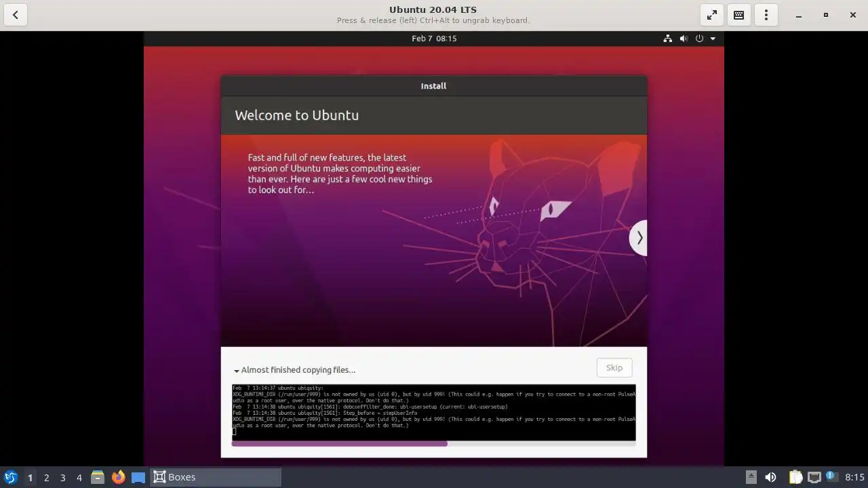Click the host taskbar clock 8:15
The height and width of the screenshot is (488, 868).
[854, 478]
